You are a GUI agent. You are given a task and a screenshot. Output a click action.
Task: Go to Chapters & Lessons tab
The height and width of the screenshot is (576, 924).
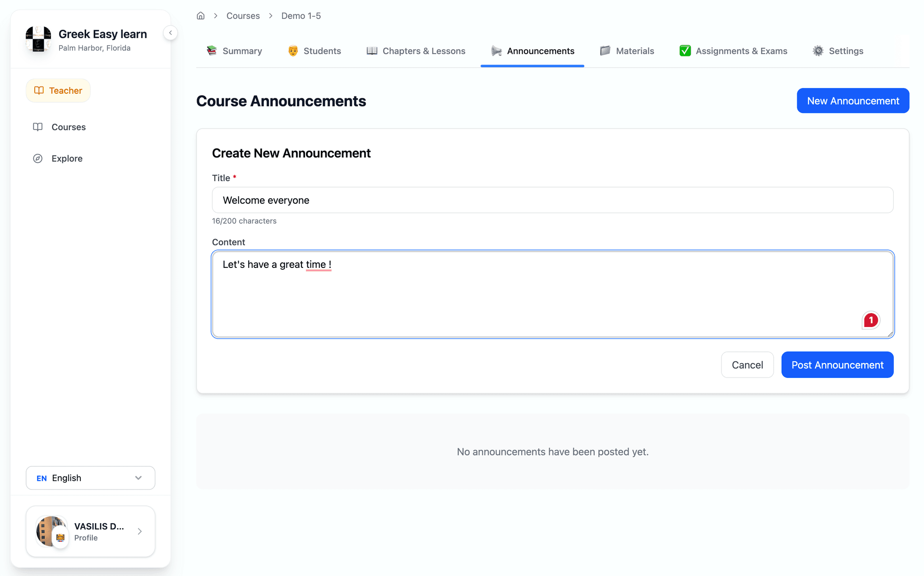tap(416, 51)
